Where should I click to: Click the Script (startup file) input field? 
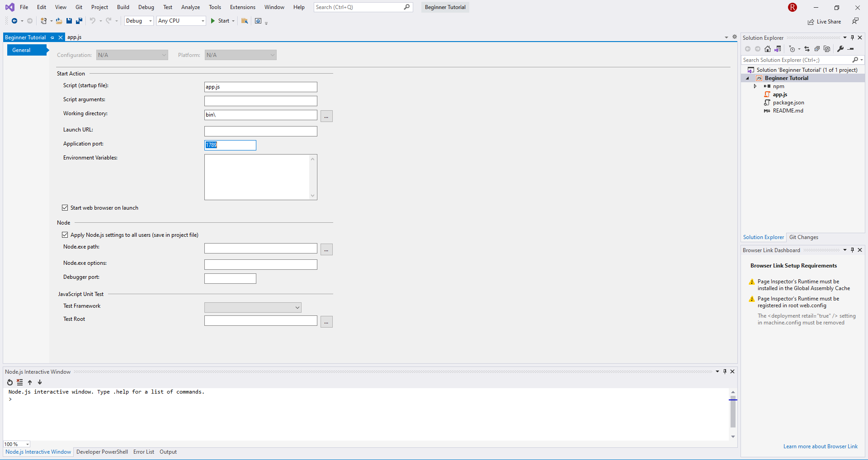coord(261,87)
